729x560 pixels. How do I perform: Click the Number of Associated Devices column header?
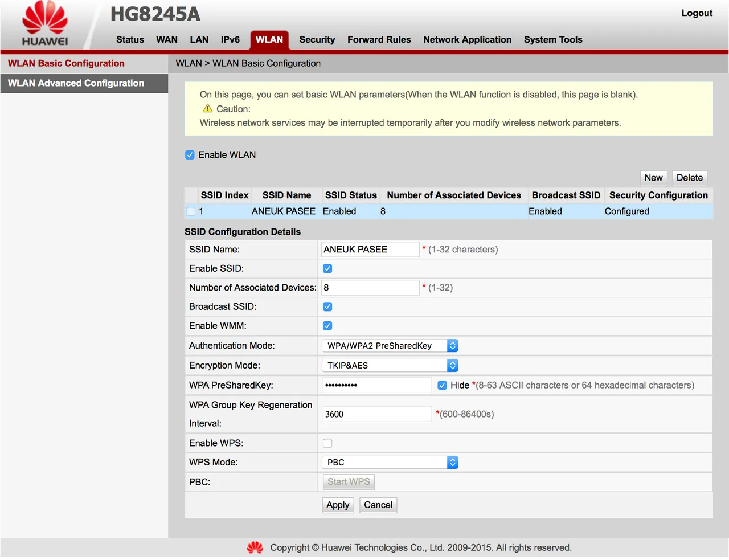point(454,195)
